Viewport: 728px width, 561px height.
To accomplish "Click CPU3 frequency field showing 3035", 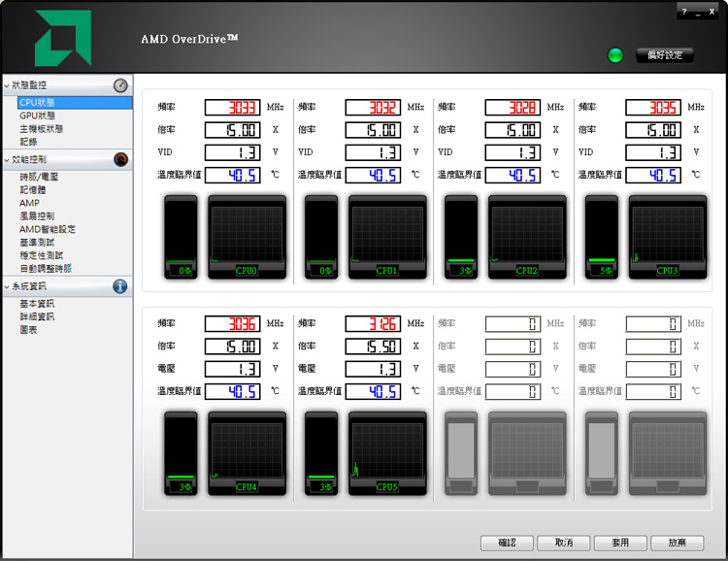I will pos(653,108).
